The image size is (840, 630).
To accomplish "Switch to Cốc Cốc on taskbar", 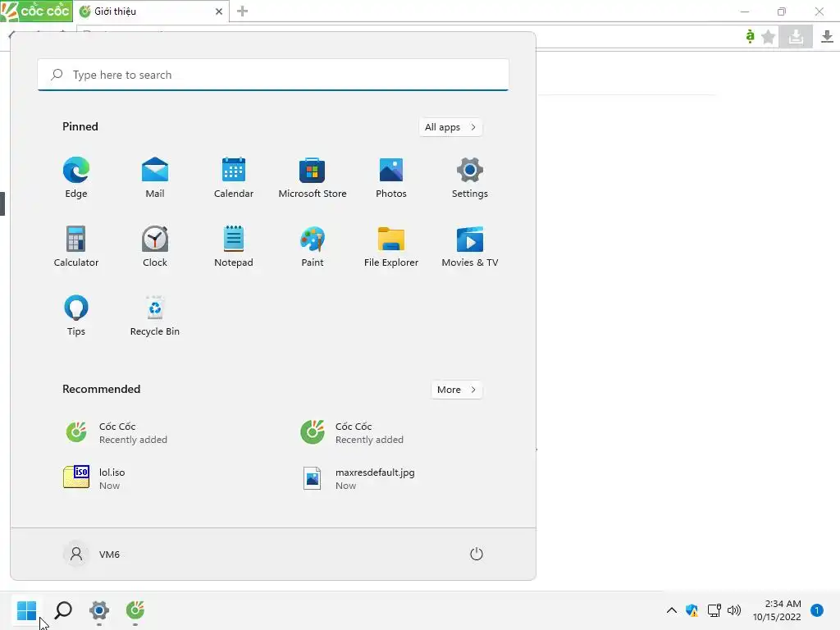I will [135, 610].
